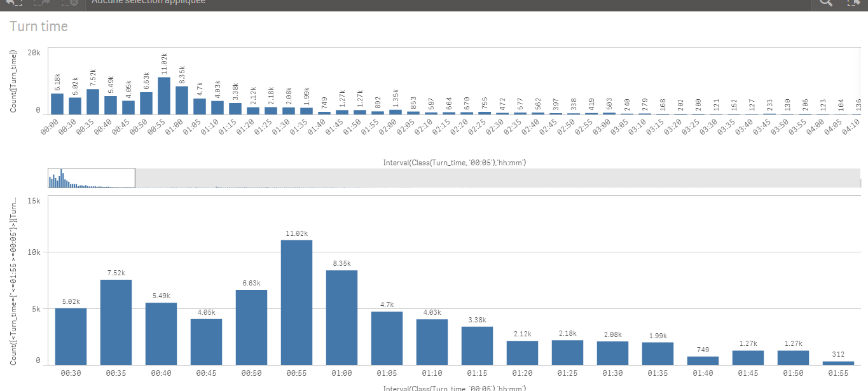Select the tallest 00:55 bar in upper chart
The width and height of the screenshot is (868, 391).
click(x=163, y=95)
